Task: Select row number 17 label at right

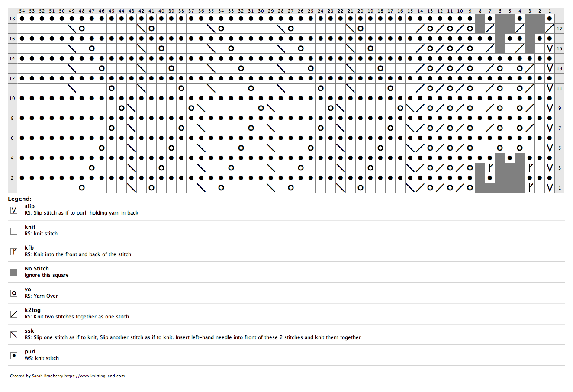Action: [560, 29]
